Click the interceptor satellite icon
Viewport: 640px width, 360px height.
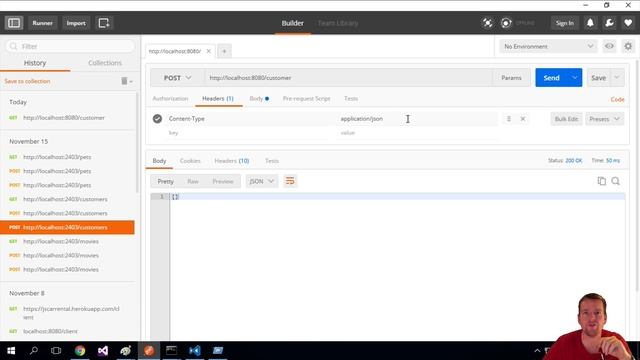pos(487,23)
